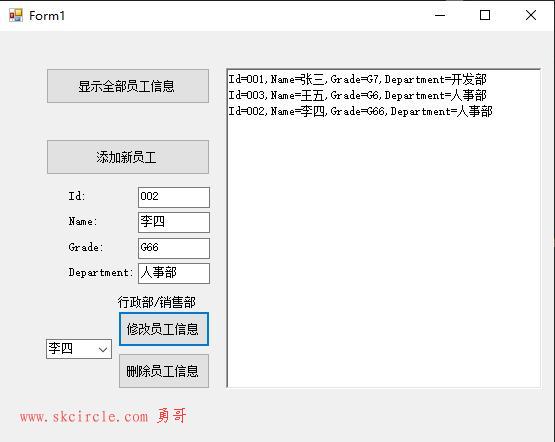Click 删除员工信息 button
The height and width of the screenshot is (442, 555).
(x=164, y=371)
